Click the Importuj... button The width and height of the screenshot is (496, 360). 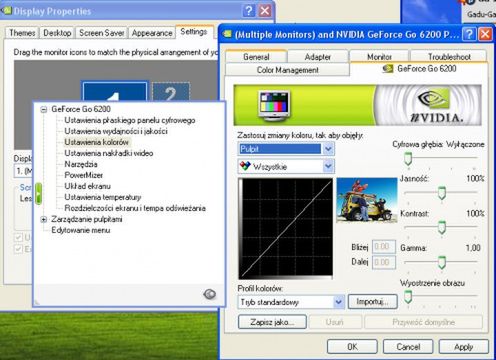(373, 302)
